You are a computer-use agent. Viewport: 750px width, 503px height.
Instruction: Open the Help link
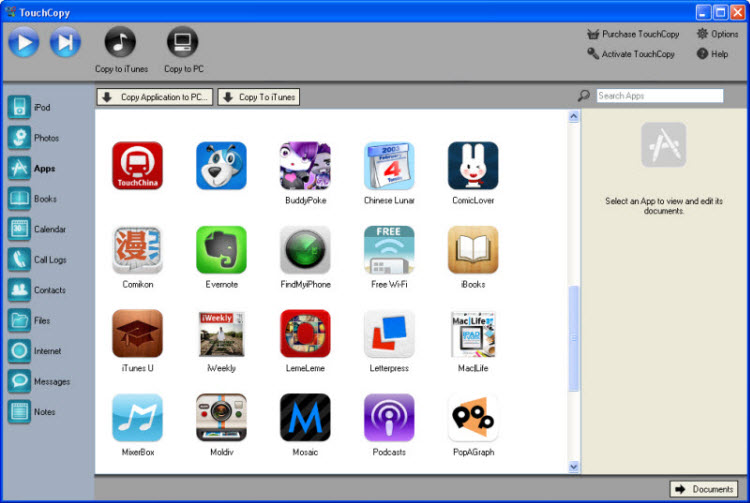point(712,54)
